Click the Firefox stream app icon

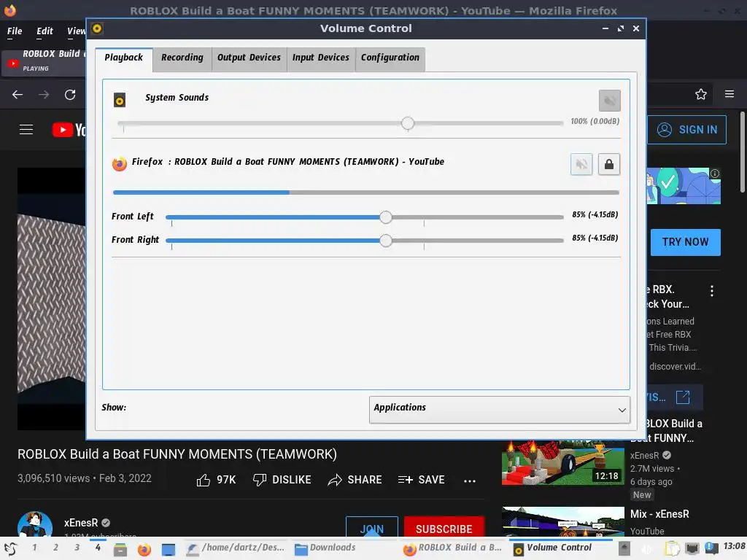(x=119, y=164)
